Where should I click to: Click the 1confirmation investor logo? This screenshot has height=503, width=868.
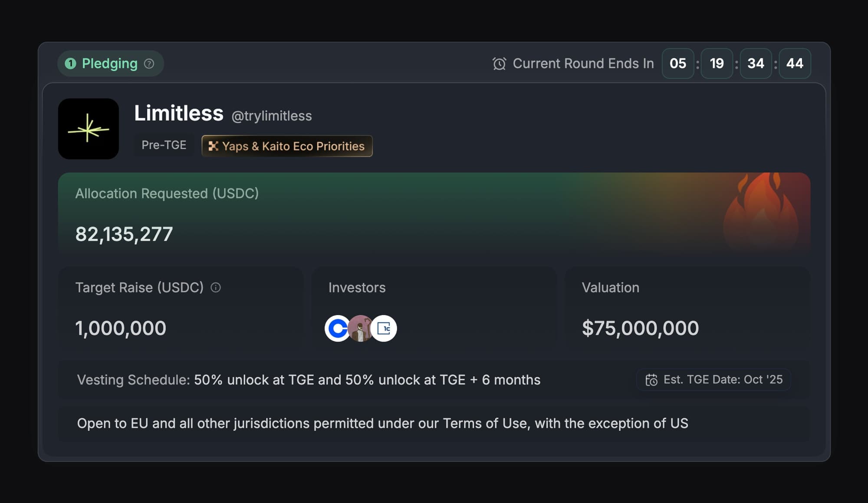385,329
